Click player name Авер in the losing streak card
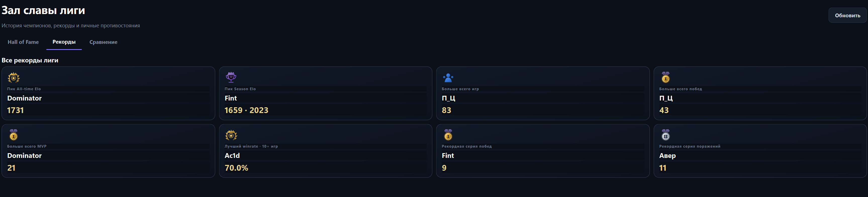Viewport: 868px width, 197px height. pyautogui.click(x=667, y=156)
